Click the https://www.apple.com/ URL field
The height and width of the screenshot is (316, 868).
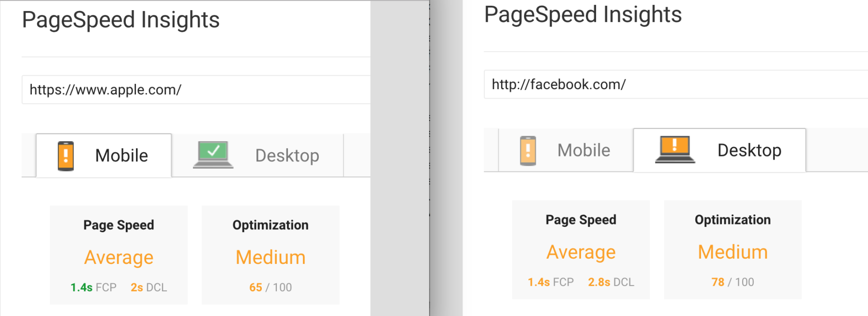(x=196, y=90)
